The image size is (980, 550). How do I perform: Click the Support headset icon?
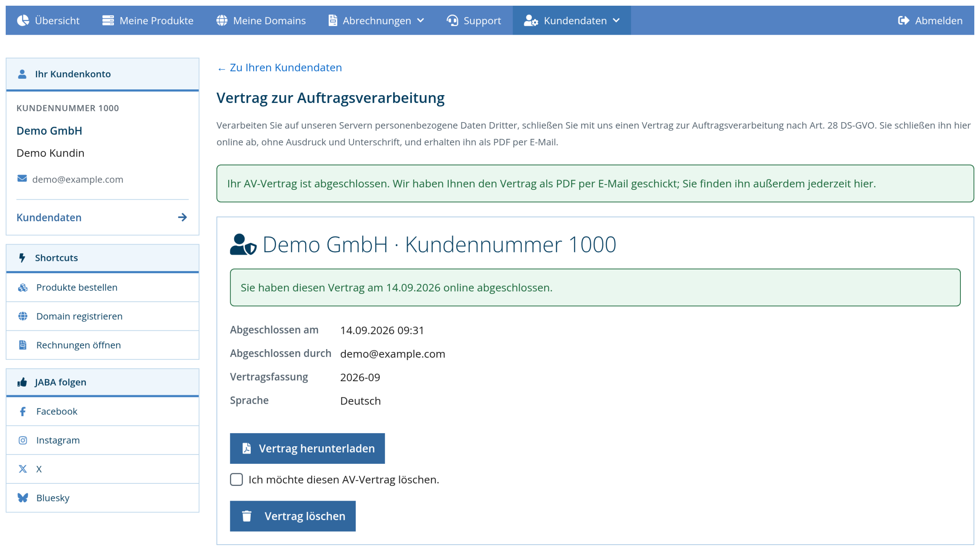point(452,20)
